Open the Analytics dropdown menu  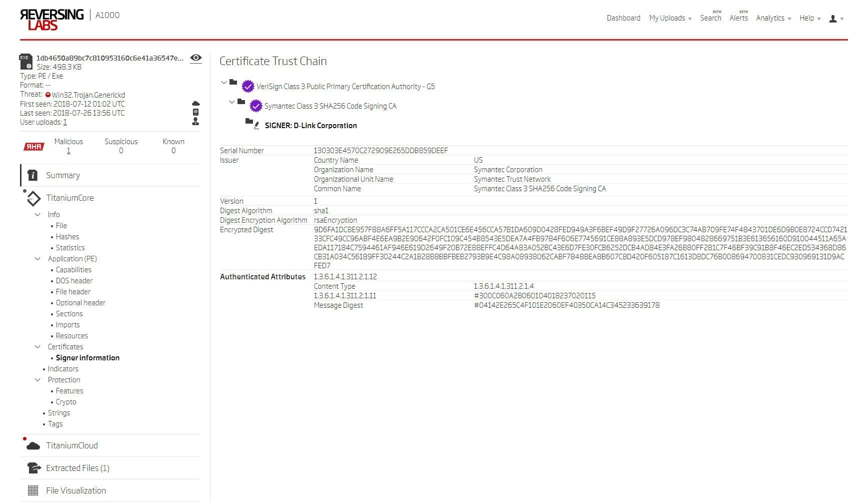click(x=770, y=18)
